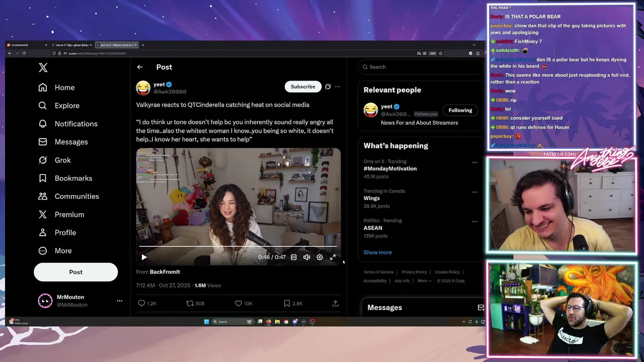Open Premium in the sidebar

pos(61,214)
